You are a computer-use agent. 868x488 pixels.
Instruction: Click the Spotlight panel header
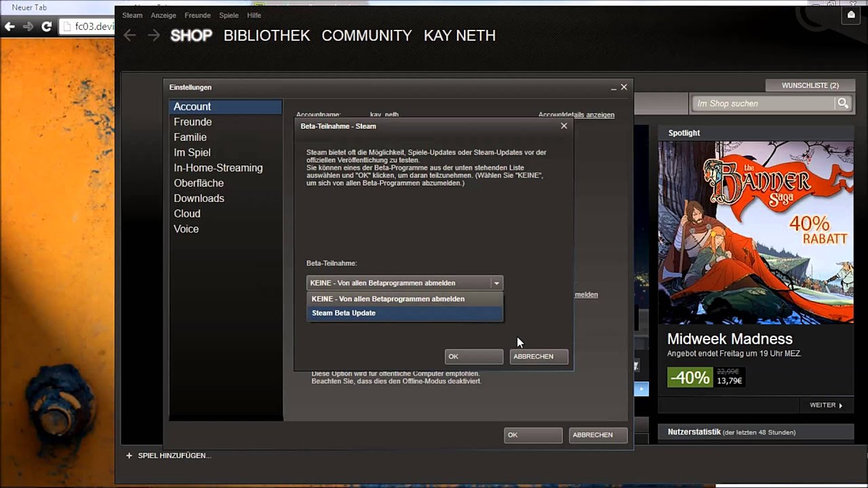click(756, 133)
